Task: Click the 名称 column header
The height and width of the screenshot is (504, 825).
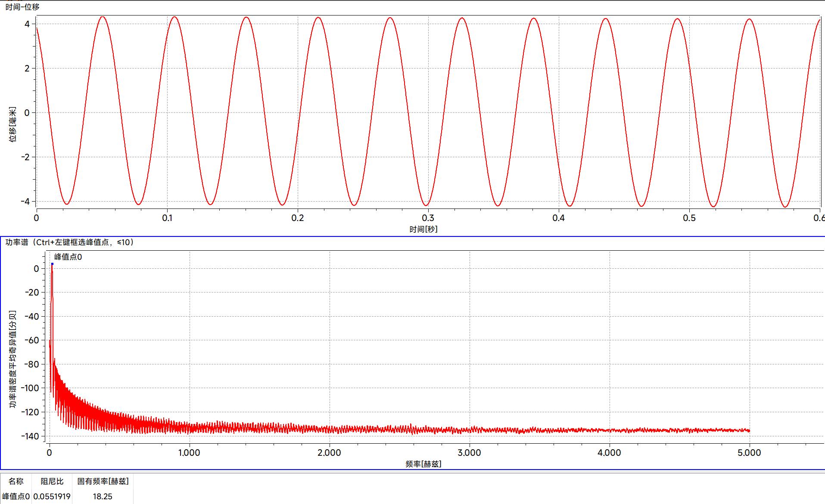Action: 16,481
